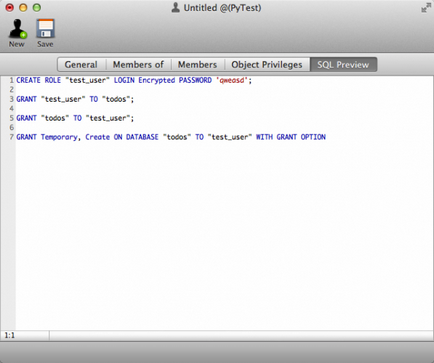Click the fullscreen arrows icon in title bar
The width and height of the screenshot is (434, 363).
(426, 8)
